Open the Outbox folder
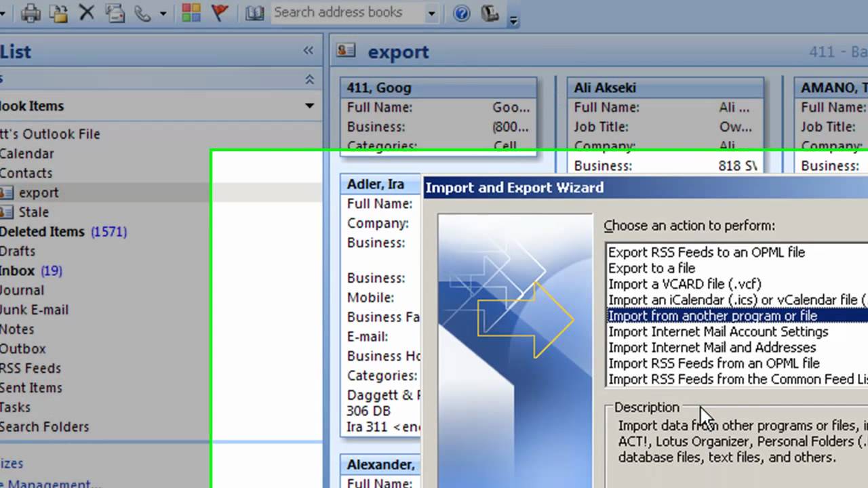Screen dimensions: 868x488 tap(23, 349)
